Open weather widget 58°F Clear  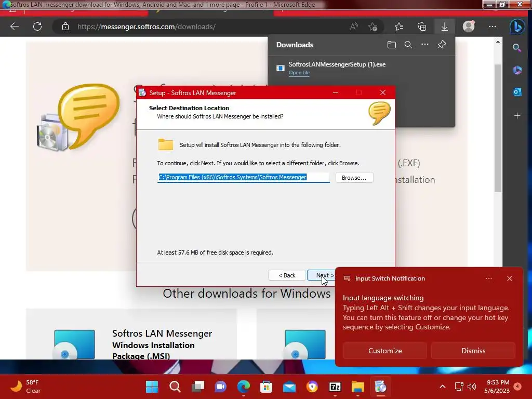pyautogui.click(x=25, y=387)
